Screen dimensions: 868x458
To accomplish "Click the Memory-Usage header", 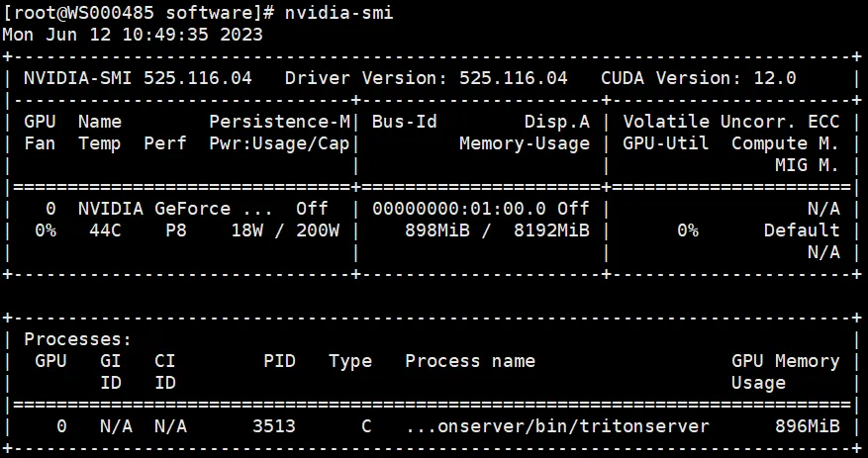I will [525, 143].
